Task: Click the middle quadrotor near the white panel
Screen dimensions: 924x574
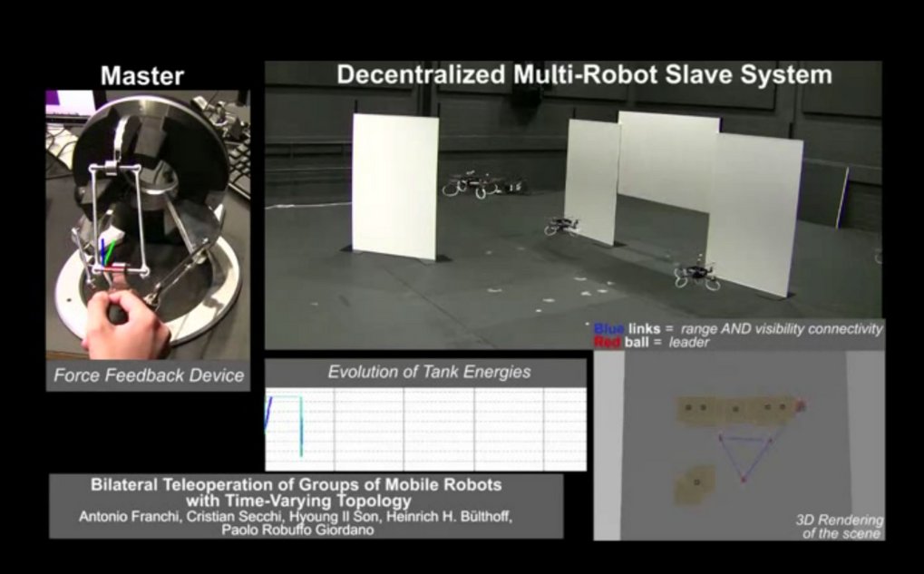Action: [x=562, y=226]
